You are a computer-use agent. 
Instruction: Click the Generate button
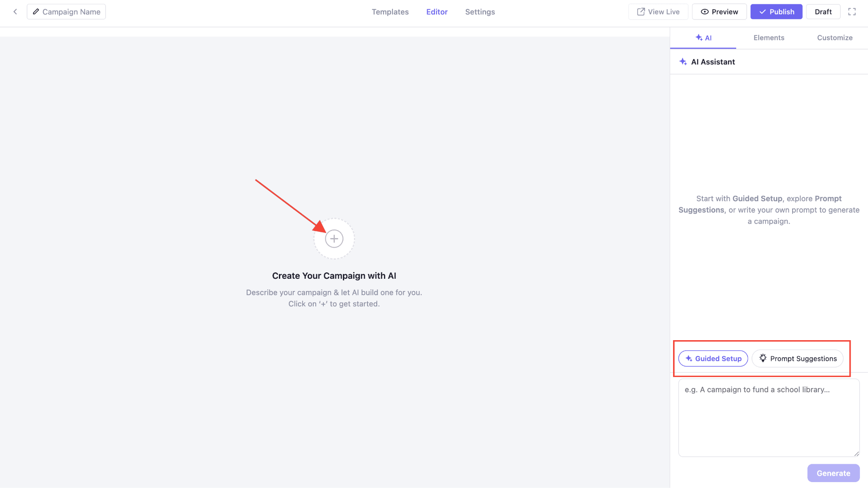click(833, 473)
